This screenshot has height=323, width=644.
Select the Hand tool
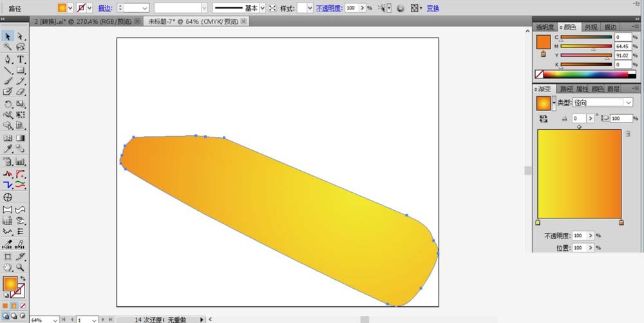7,268
